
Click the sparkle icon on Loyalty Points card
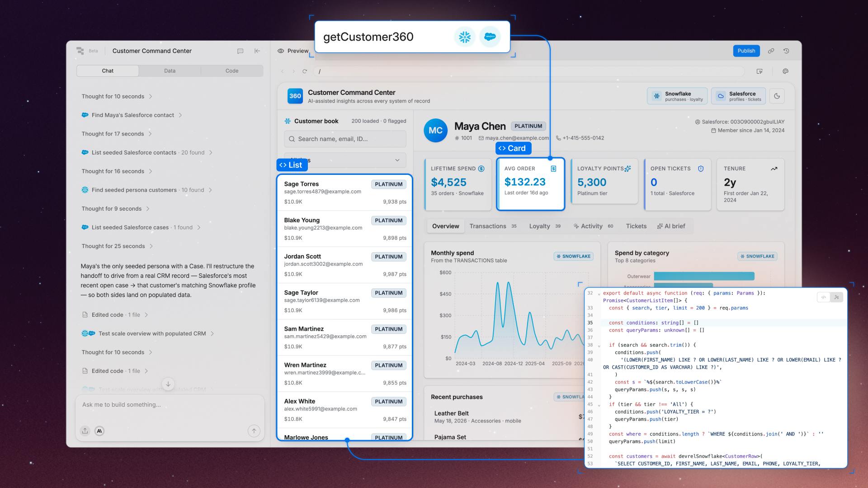pyautogui.click(x=627, y=169)
